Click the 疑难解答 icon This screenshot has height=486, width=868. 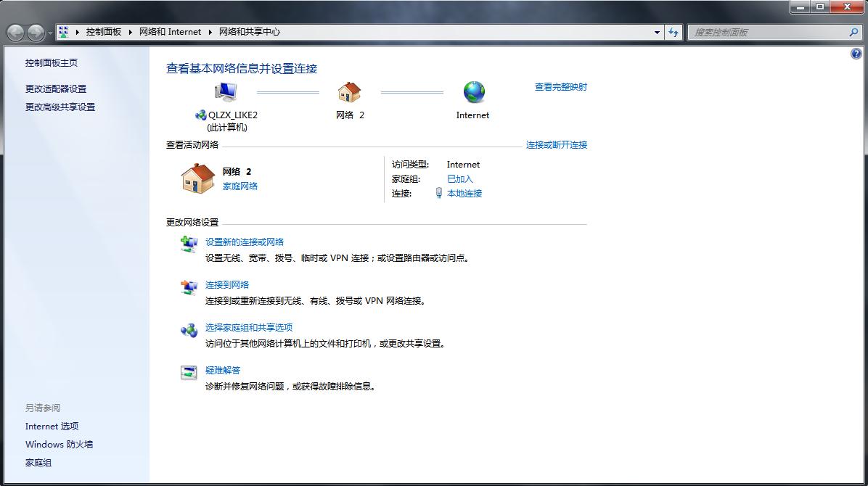(189, 373)
